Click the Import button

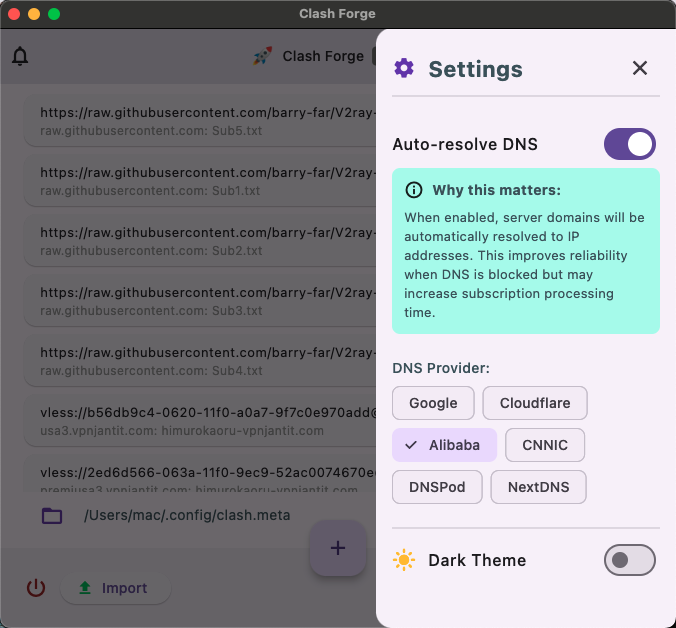click(x=116, y=588)
